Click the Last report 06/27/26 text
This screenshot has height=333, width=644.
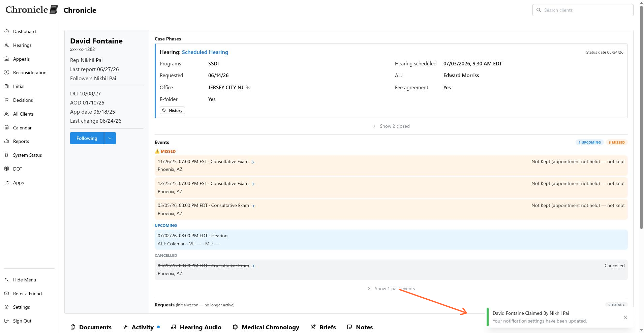tap(94, 69)
